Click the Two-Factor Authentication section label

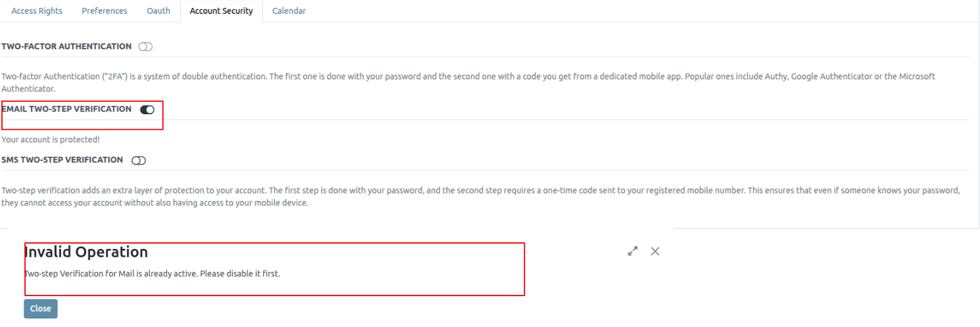click(66, 47)
